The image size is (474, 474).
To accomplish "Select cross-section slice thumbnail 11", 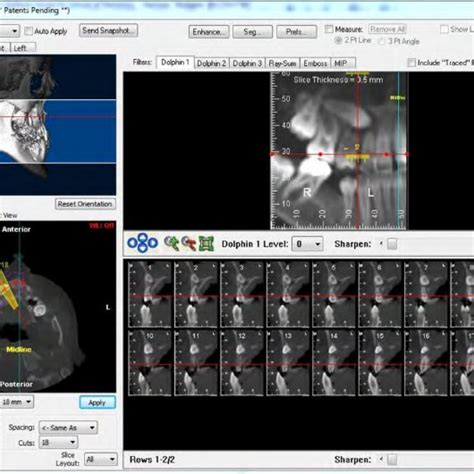I will [196, 363].
